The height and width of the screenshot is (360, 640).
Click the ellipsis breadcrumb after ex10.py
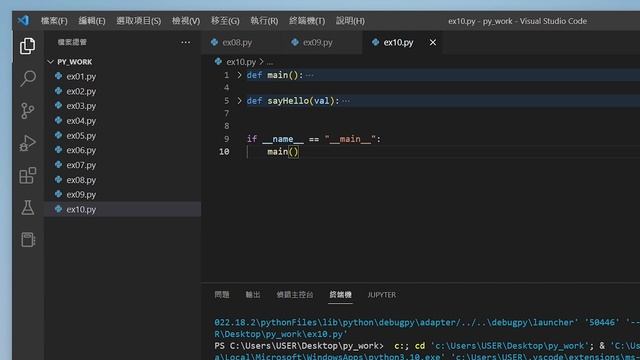coord(270,62)
